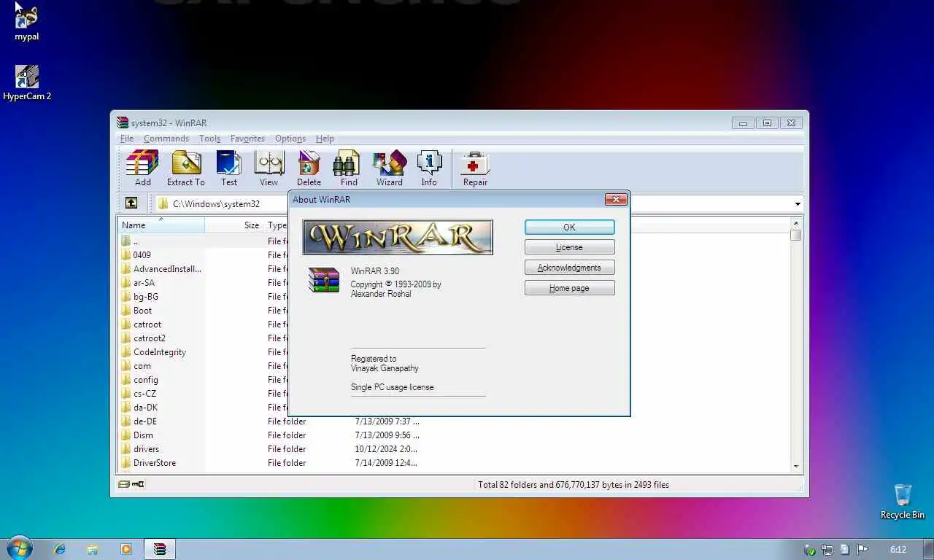Open the Windows Start orb
Screen dimensions: 934x560
coord(20,548)
